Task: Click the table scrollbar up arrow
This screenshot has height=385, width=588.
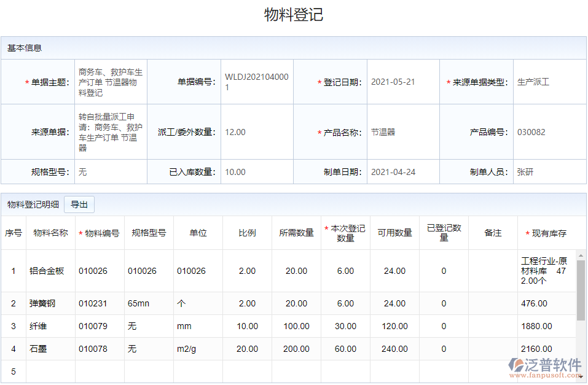Action: (x=581, y=255)
